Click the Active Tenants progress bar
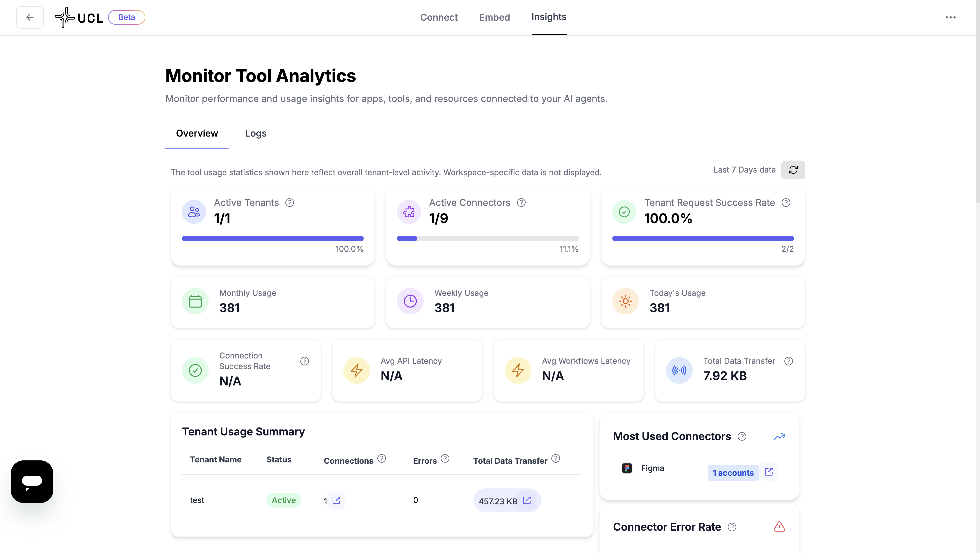Viewport: 980px width, 553px height. (x=272, y=239)
